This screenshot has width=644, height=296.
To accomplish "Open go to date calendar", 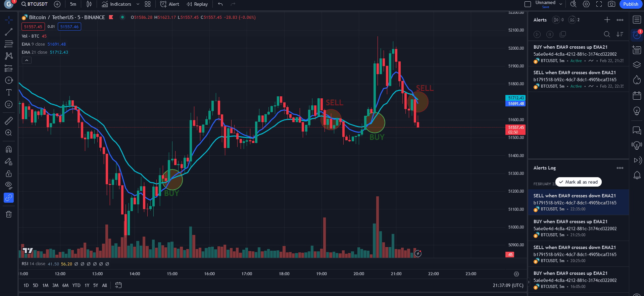I will (x=118, y=285).
